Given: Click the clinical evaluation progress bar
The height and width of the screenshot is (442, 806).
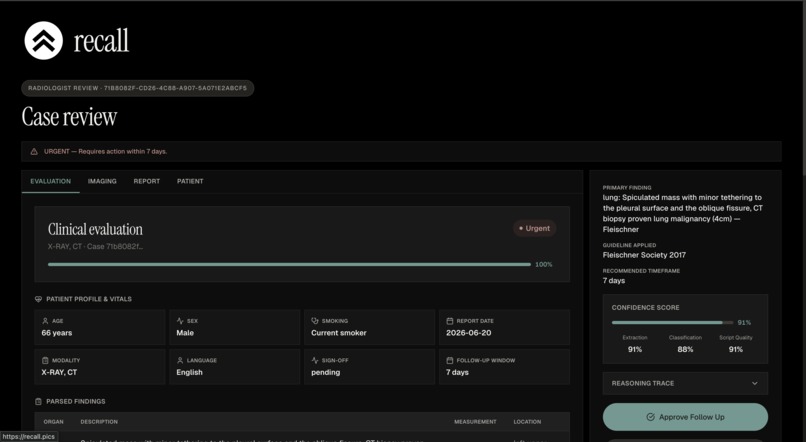Looking at the screenshot, I should click(289, 265).
